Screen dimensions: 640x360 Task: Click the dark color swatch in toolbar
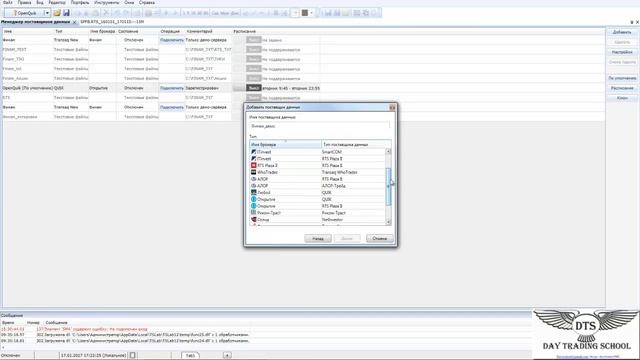click(x=304, y=13)
